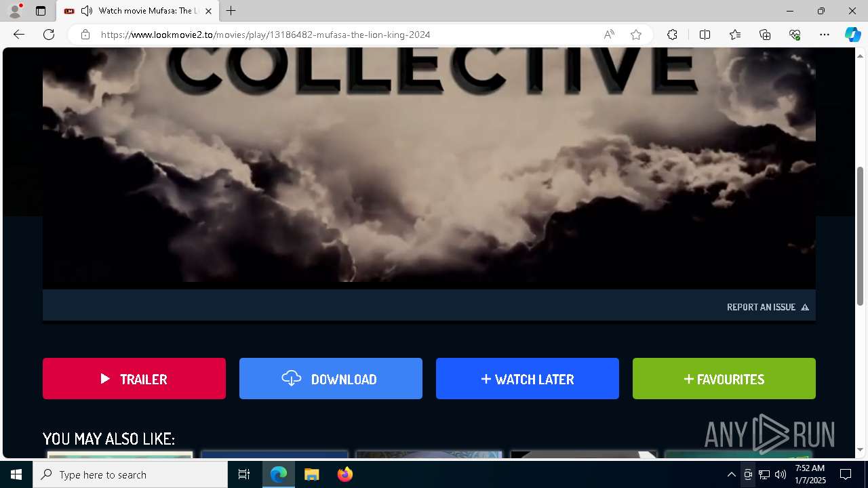Image resolution: width=868 pixels, height=488 pixels.
Task: Open the Collections icon
Action: point(765,35)
